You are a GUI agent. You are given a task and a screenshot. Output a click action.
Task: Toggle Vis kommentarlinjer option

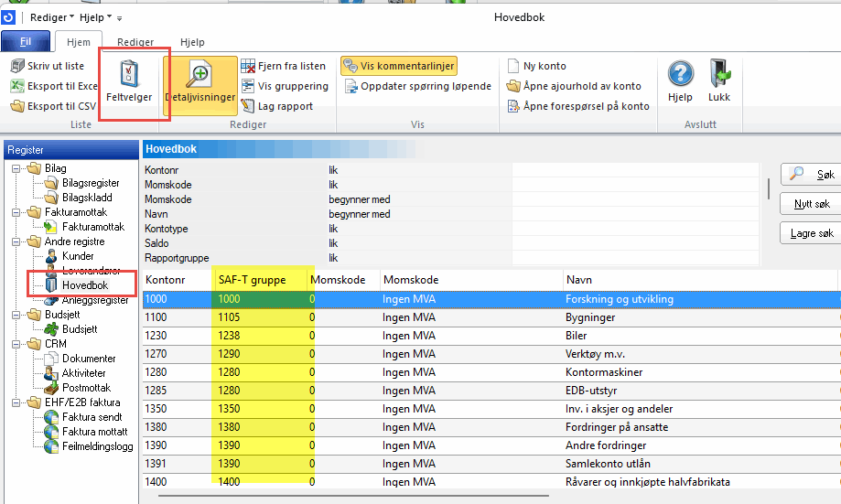click(x=399, y=66)
